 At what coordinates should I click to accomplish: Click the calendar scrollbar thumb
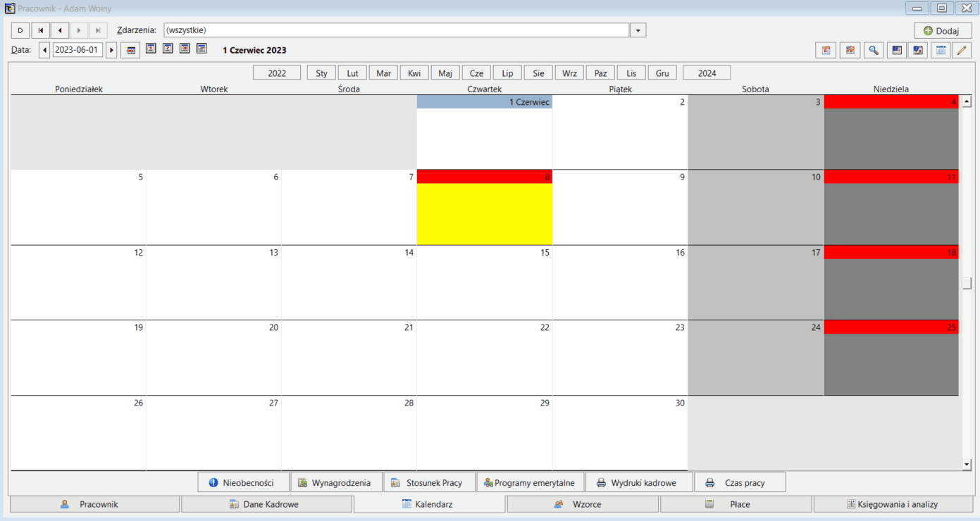(967, 283)
